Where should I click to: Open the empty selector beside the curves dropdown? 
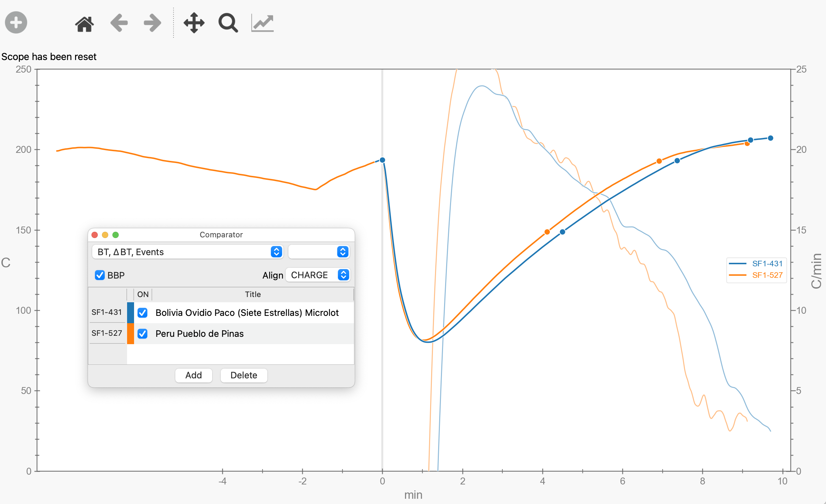coord(318,252)
